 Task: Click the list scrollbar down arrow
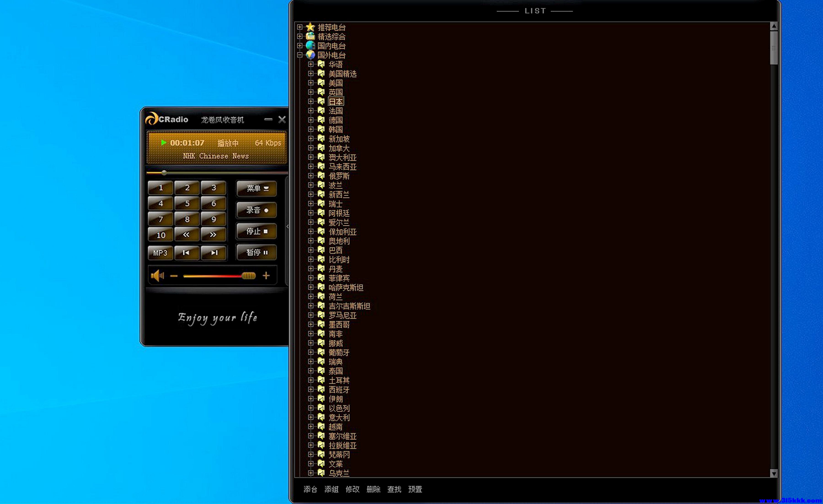774,473
